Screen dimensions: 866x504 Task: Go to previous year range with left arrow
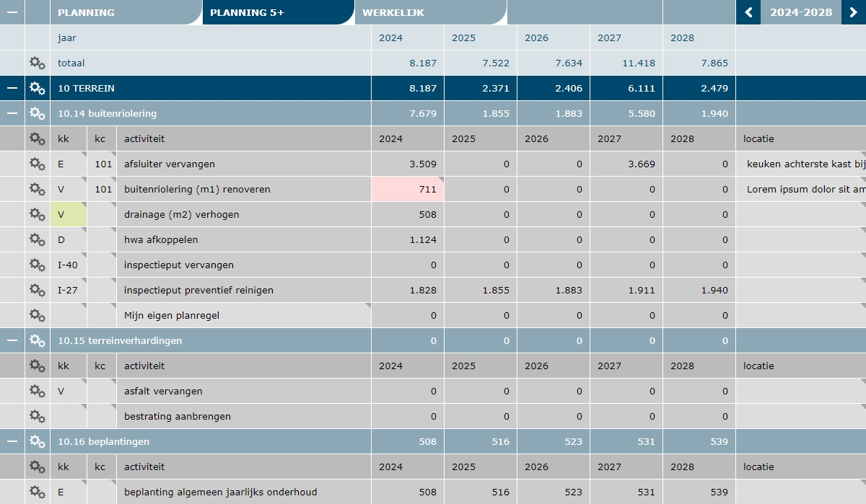[748, 12]
